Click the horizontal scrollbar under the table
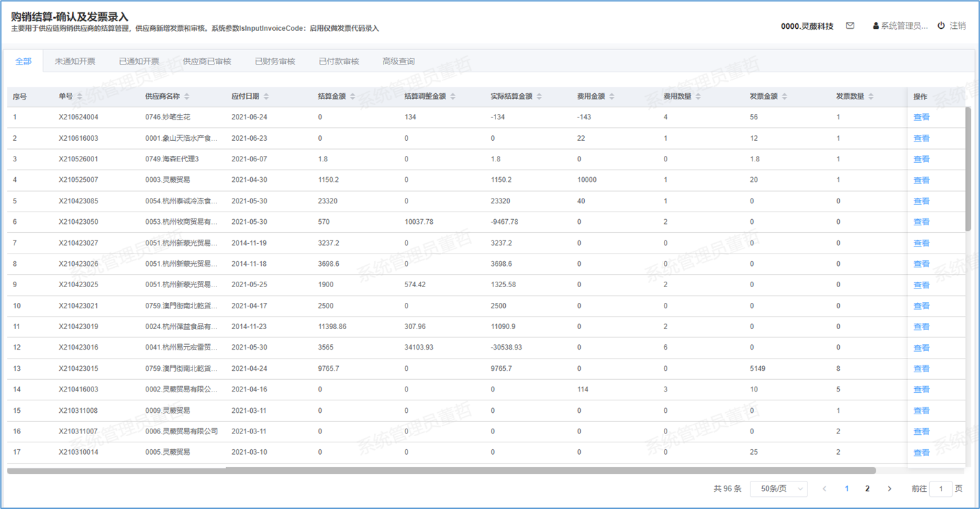This screenshot has width=980, height=509. pos(441,471)
